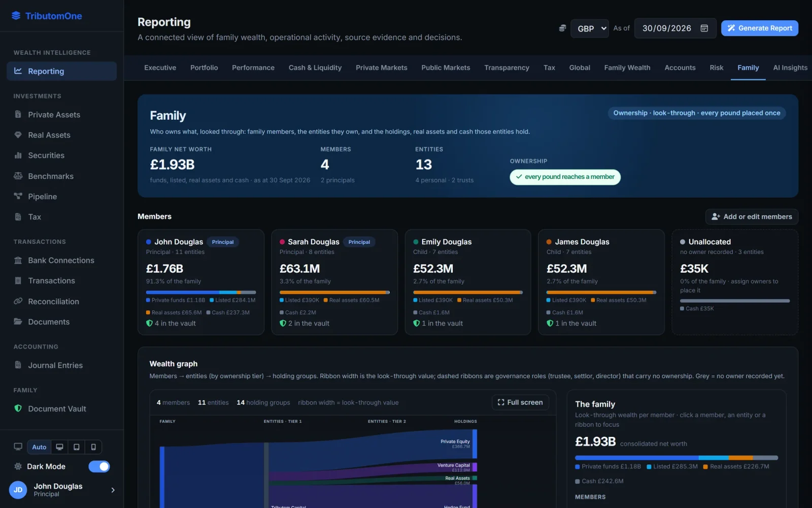Open the Emily Douglas member card
The image size is (812, 508).
[468, 282]
